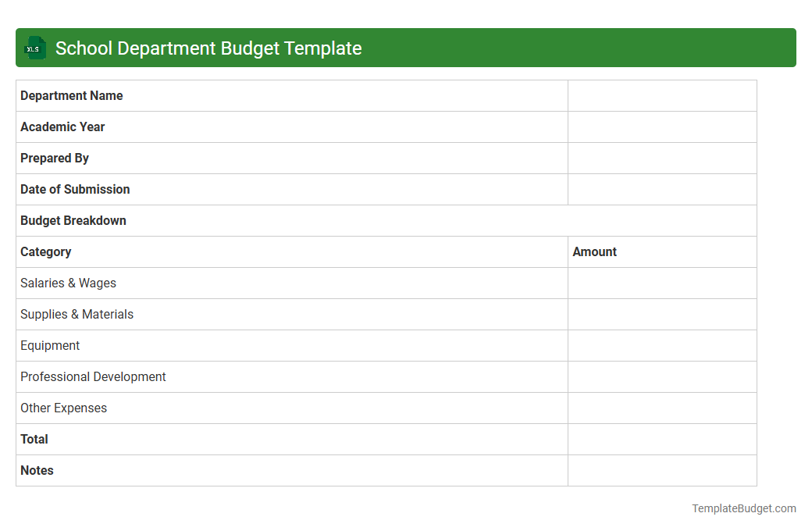Select the Salaries & Wages row label

click(x=68, y=283)
